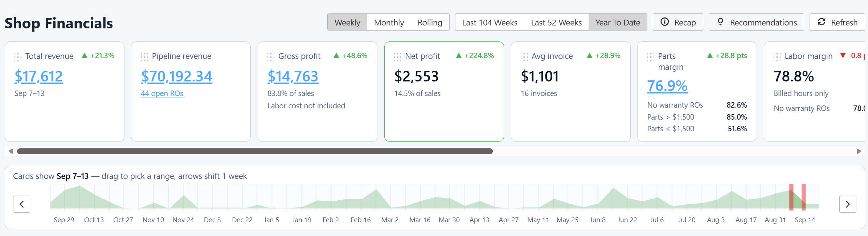
Task: Click the Sep 29 label on timeline
Action: [x=64, y=220]
